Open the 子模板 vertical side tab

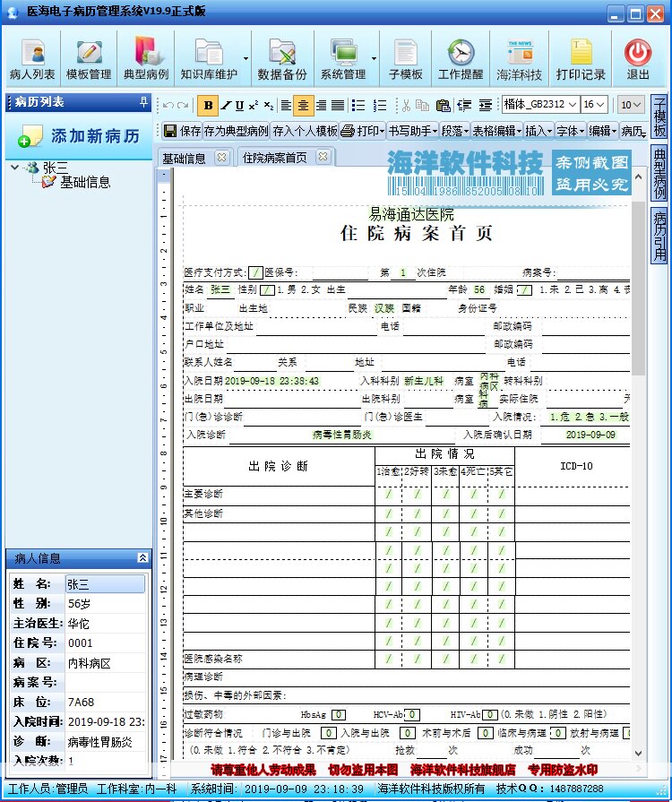tap(659, 117)
